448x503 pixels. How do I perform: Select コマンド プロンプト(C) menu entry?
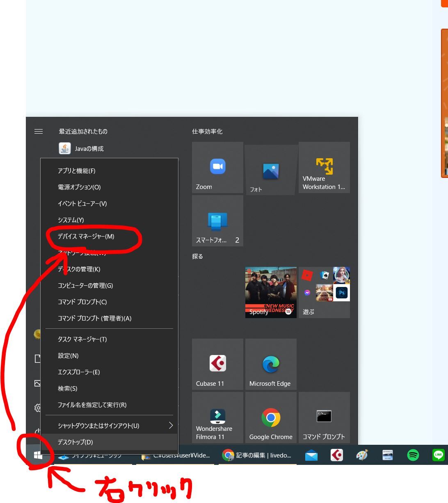pyautogui.click(x=109, y=302)
